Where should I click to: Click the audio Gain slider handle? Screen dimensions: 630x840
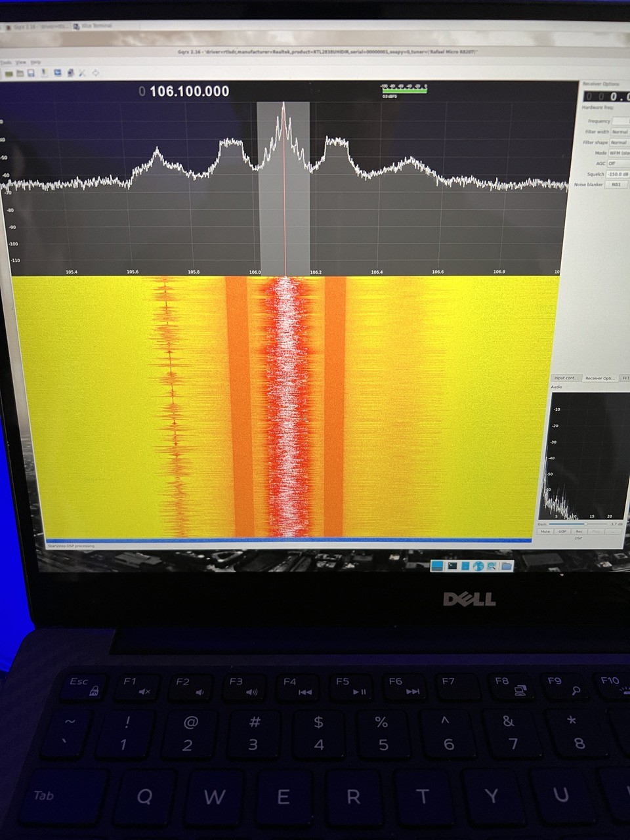[x=585, y=524]
